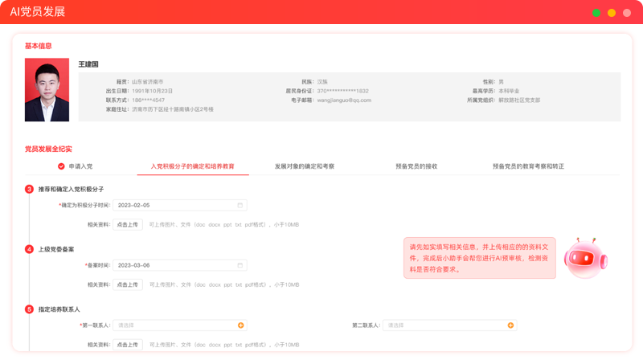The image size is (643, 364).
Task: Open 第二联系人 selection field
Action: tap(450, 325)
